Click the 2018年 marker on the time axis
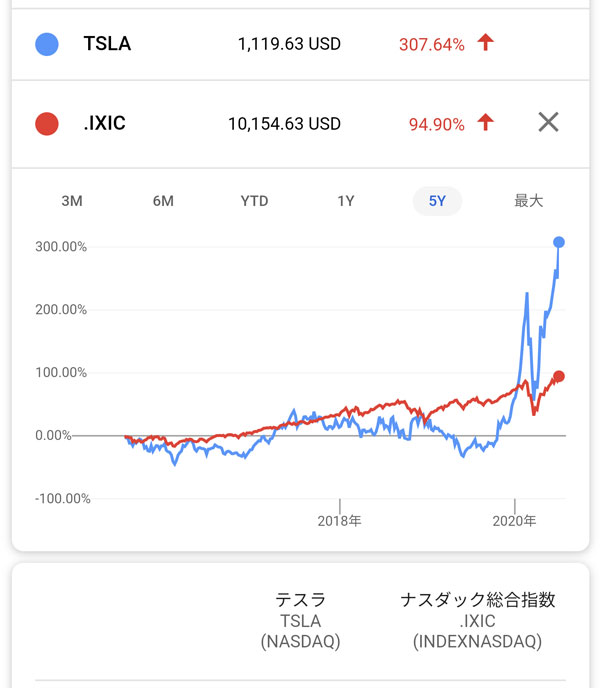 pos(340,520)
